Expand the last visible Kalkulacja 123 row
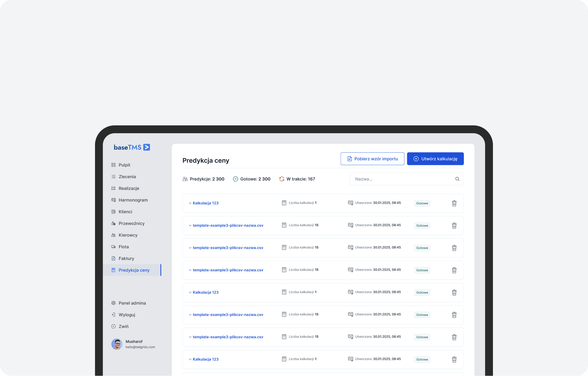The width and height of the screenshot is (588, 376). coord(190,359)
